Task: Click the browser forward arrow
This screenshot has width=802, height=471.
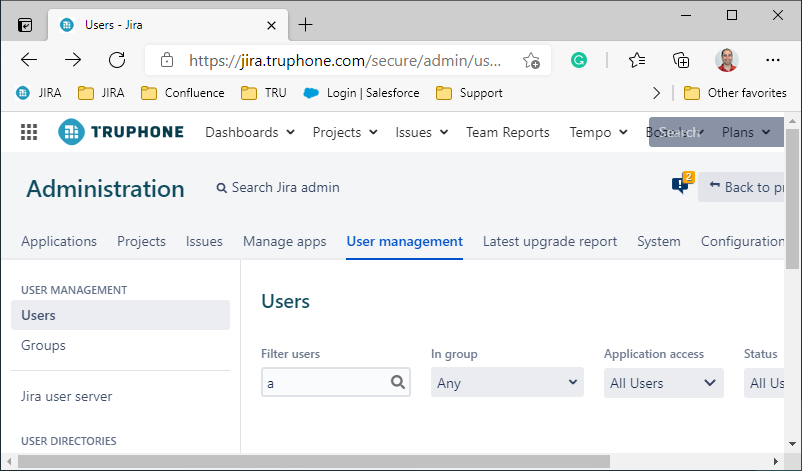Action: coord(73,60)
